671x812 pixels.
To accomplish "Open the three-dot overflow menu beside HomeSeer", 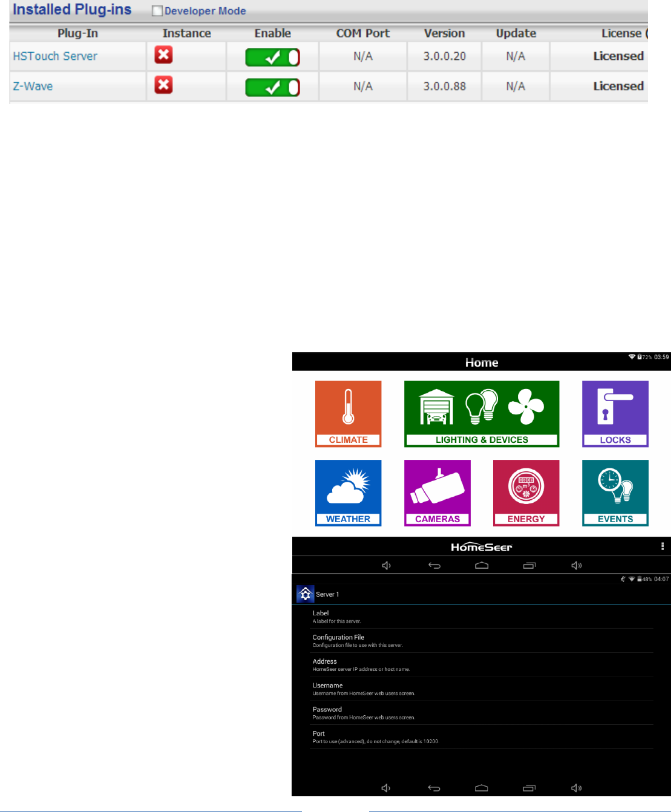I will [663, 546].
